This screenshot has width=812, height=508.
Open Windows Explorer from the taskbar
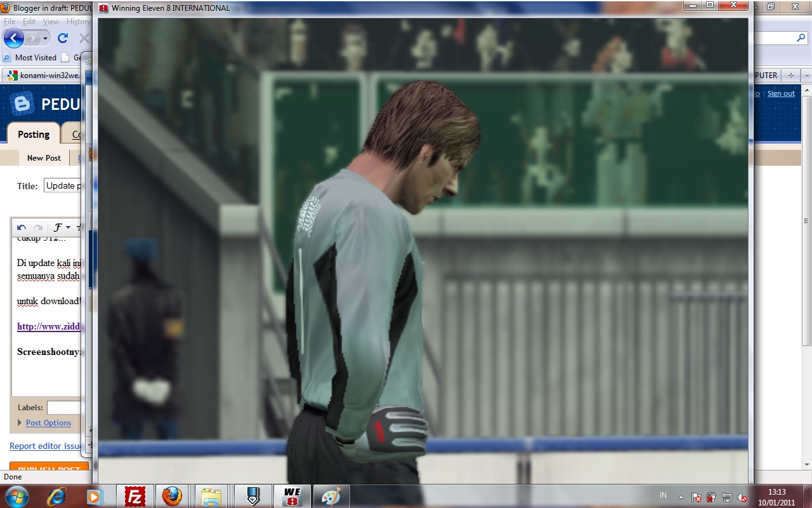point(211,496)
